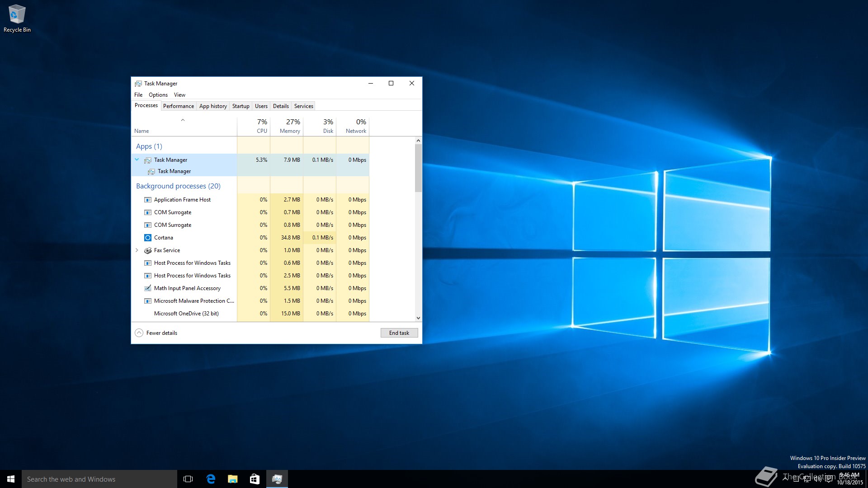Image resolution: width=868 pixels, height=488 pixels.
Task: Click the Application Frame Host icon
Action: pos(148,200)
